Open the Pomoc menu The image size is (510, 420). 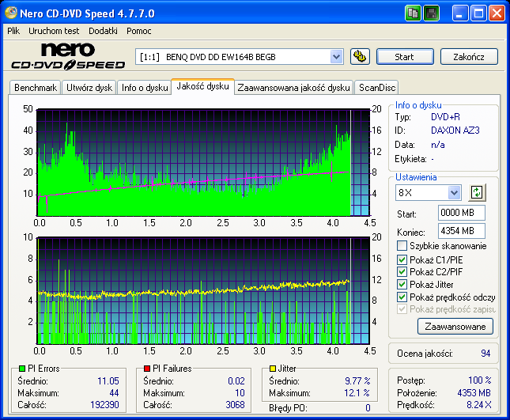pos(139,31)
